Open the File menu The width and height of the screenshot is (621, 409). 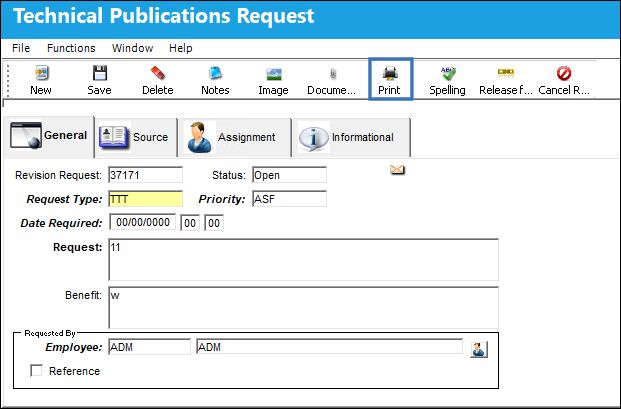(x=21, y=48)
